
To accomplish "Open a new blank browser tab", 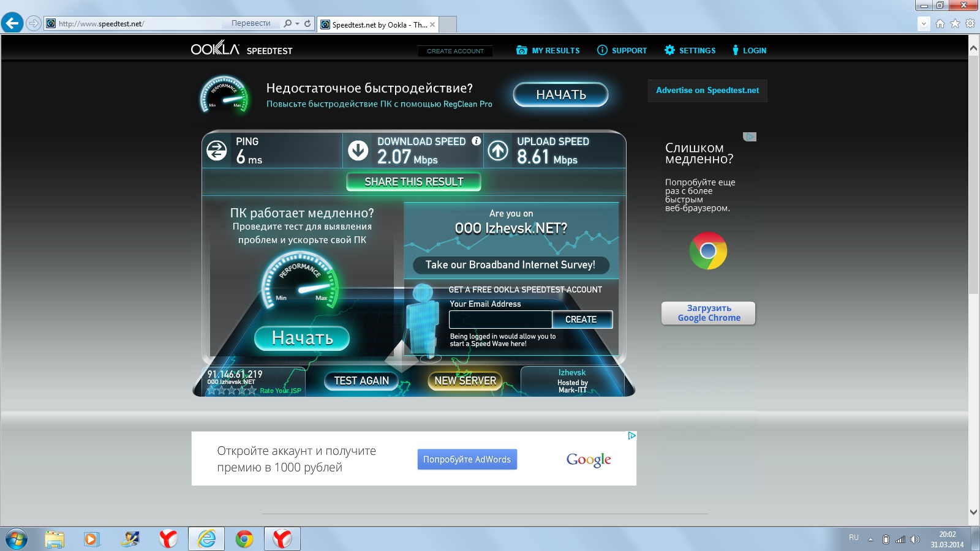I will (x=448, y=24).
